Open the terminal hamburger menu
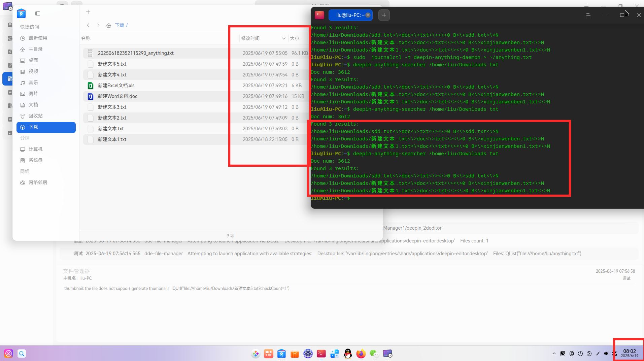Viewport: 644px width, 361px height. pos(588,15)
